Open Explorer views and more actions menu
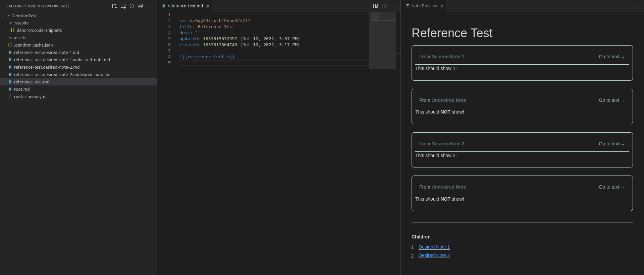Viewport: 644px width, 275px height. [x=149, y=6]
